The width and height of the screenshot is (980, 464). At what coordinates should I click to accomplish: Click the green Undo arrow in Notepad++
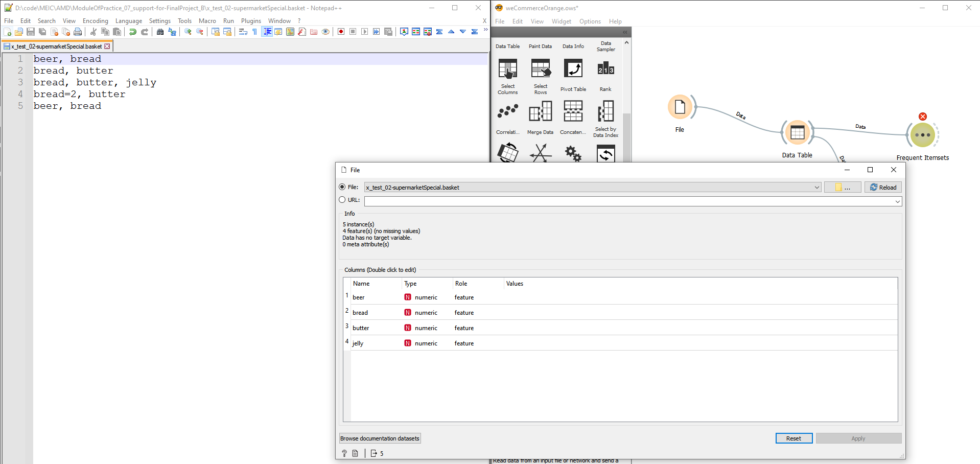tap(133, 32)
